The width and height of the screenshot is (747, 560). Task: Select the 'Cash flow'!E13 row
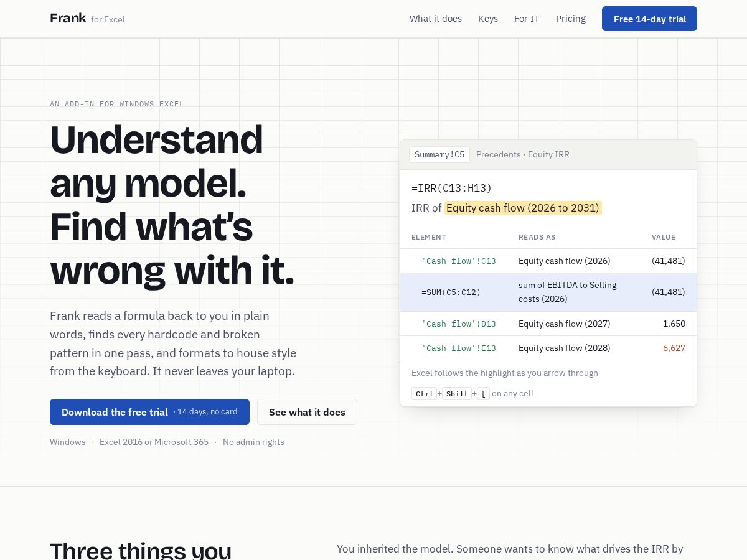point(548,348)
